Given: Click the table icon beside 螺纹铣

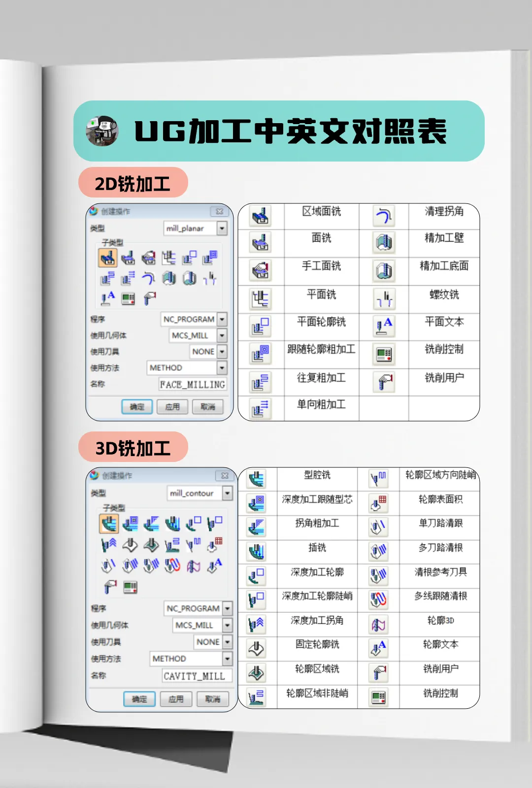Looking at the screenshot, I should coord(384,298).
